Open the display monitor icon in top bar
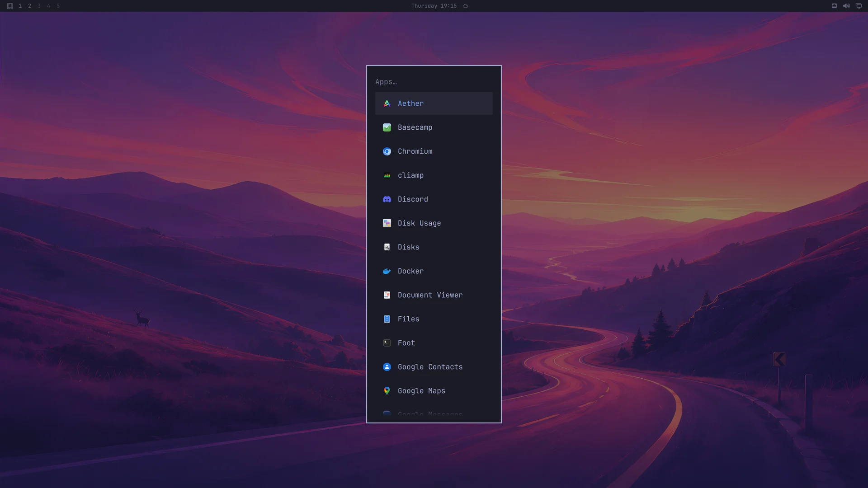Image resolution: width=868 pixels, height=488 pixels. (x=859, y=6)
